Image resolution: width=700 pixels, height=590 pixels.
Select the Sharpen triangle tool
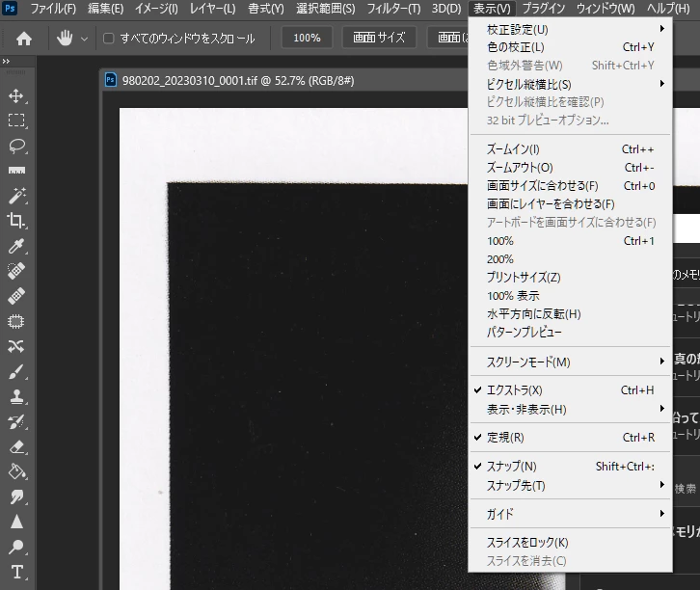(16, 522)
